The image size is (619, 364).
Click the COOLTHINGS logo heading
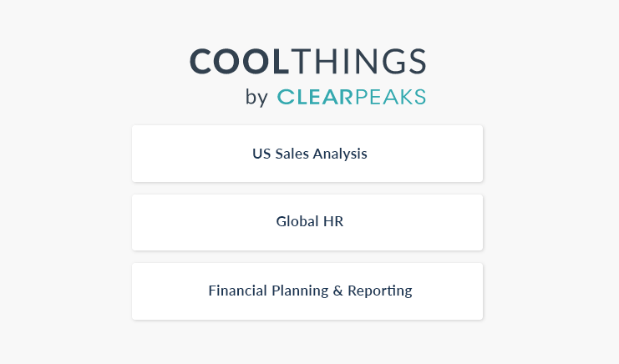(308, 61)
